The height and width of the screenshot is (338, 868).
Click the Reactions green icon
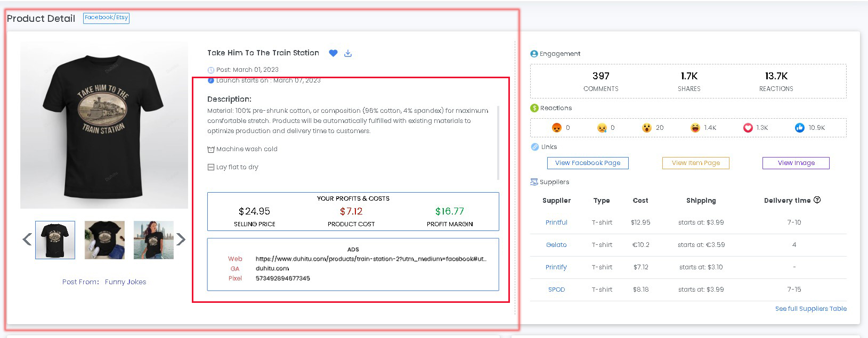(x=534, y=108)
